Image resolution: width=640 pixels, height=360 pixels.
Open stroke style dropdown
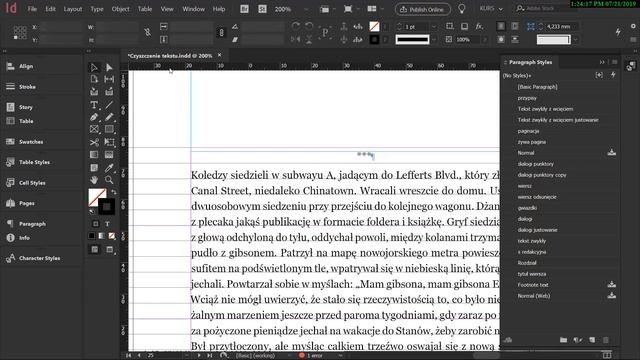tap(433, 40)
